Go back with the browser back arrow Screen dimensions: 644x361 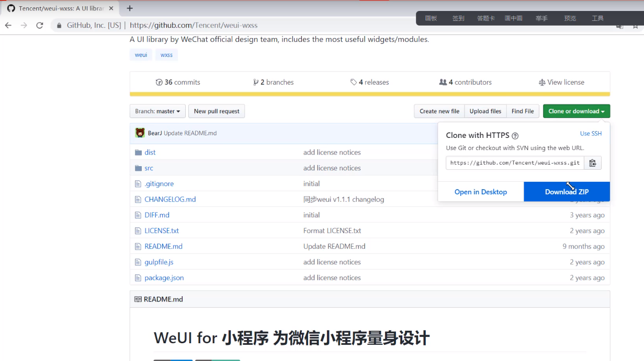pyautogui.click(x=8, y=25)
